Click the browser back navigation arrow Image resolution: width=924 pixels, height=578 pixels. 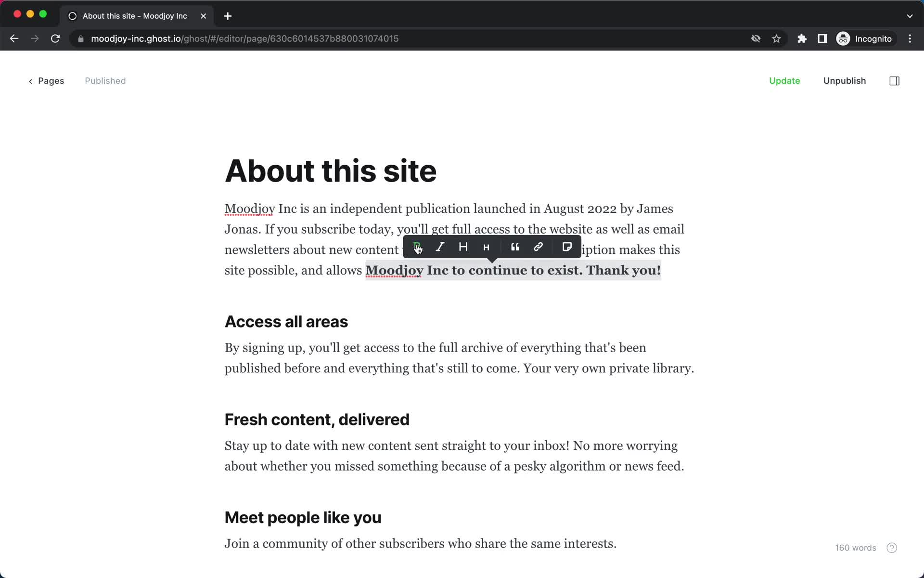click(x=14, y=38)
